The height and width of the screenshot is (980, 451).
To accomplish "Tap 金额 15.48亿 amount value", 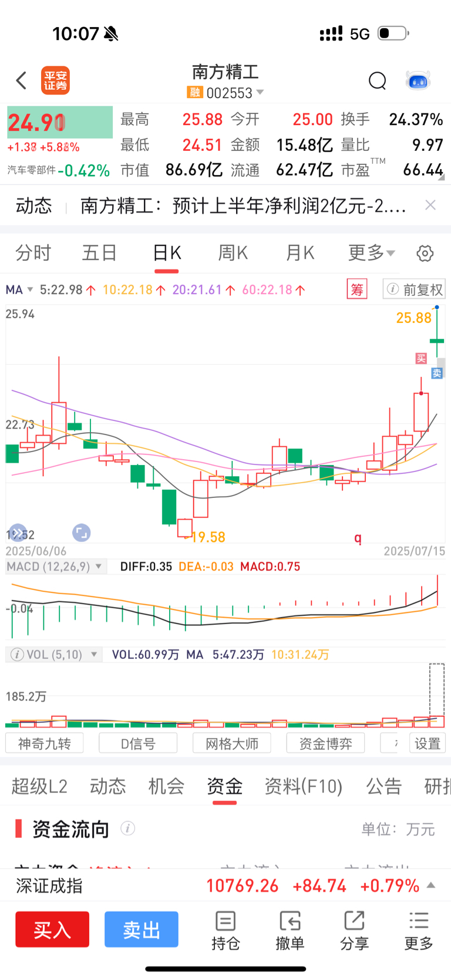I will [x=304, y=145].
